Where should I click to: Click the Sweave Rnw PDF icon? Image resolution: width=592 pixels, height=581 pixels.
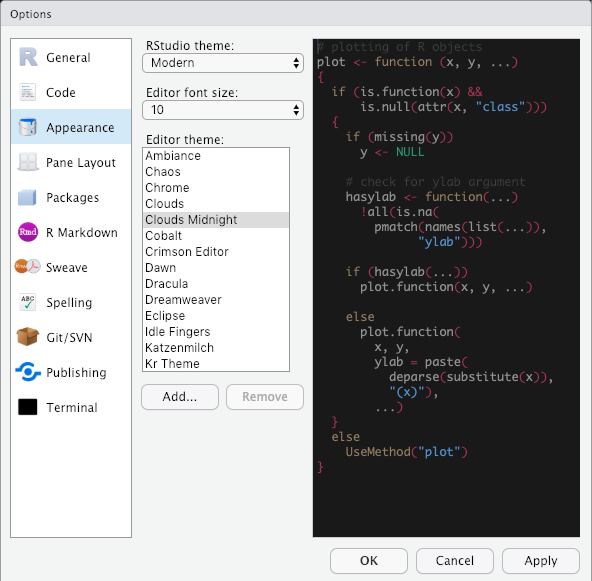point(27,267)
